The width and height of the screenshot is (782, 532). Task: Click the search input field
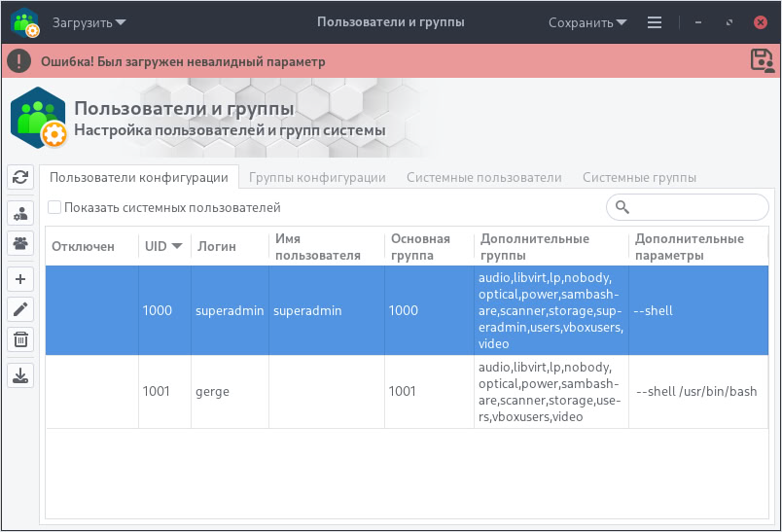(x=696, y=207)
